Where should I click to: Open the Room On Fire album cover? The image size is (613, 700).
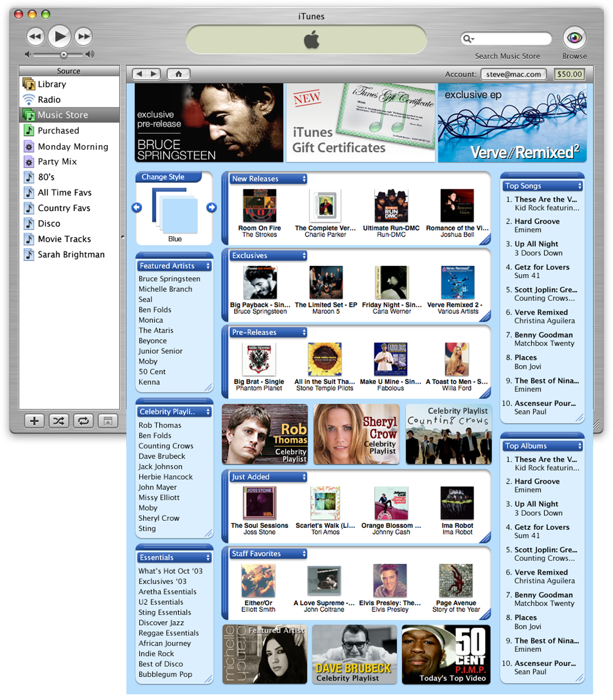click(260, 206)
